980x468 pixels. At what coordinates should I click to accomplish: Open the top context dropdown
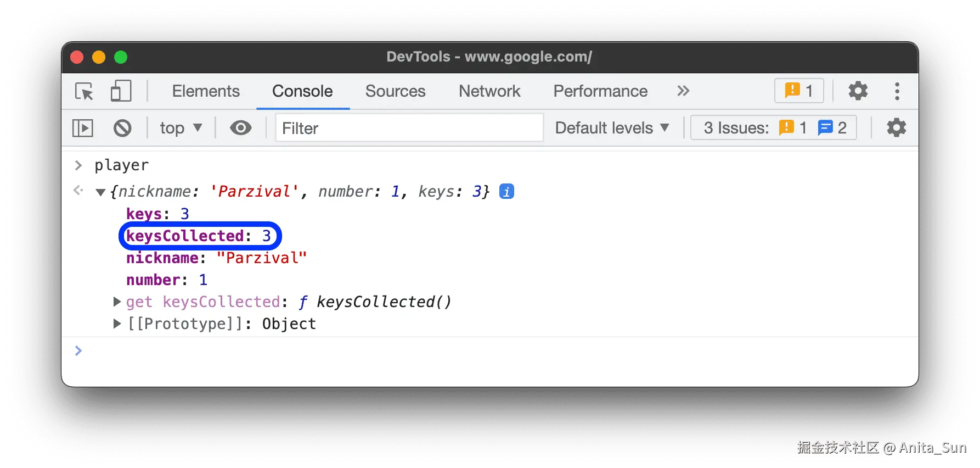click(181, 129)
